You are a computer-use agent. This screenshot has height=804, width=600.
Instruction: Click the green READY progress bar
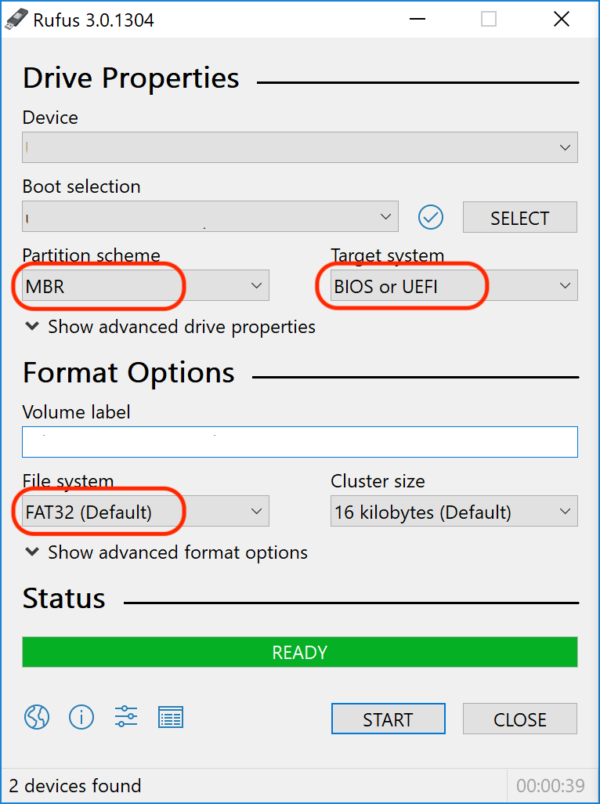point(299,651)
